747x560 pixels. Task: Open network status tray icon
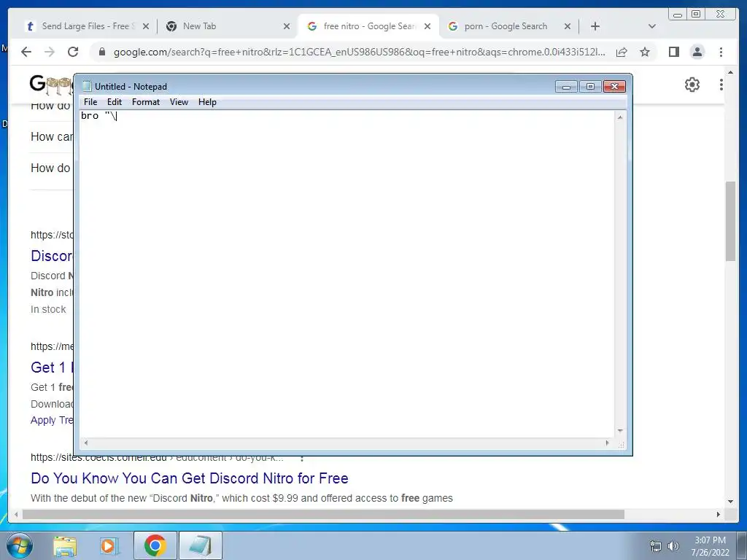click(656, 546)
